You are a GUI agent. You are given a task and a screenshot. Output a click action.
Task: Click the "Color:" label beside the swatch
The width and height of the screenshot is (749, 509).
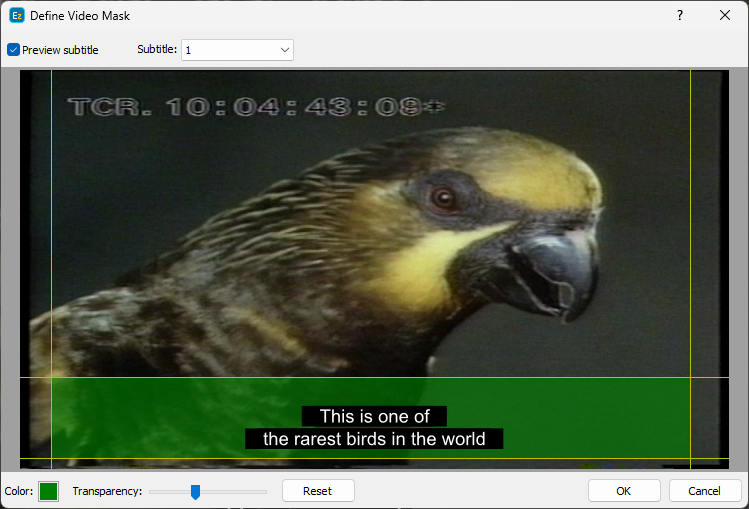click(x=19, y=491)
